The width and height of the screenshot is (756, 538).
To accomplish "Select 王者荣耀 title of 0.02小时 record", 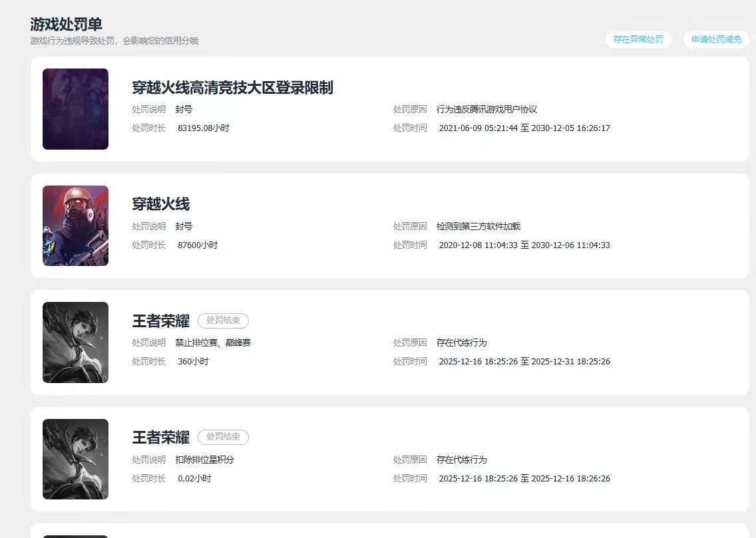I will [160, 438].
